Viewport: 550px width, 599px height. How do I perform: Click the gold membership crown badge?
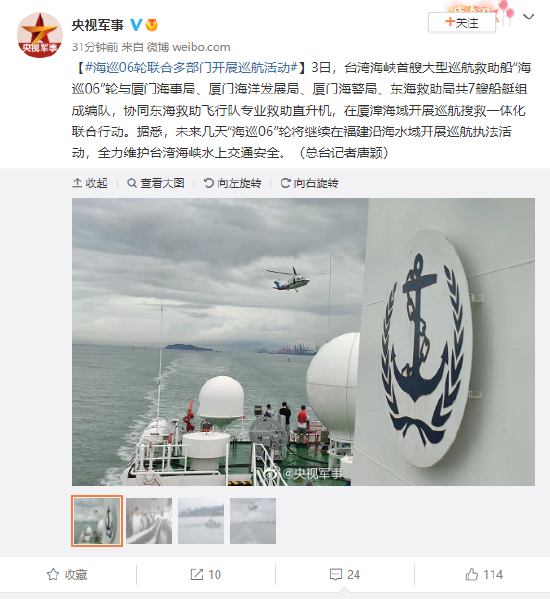pos(152,25)
